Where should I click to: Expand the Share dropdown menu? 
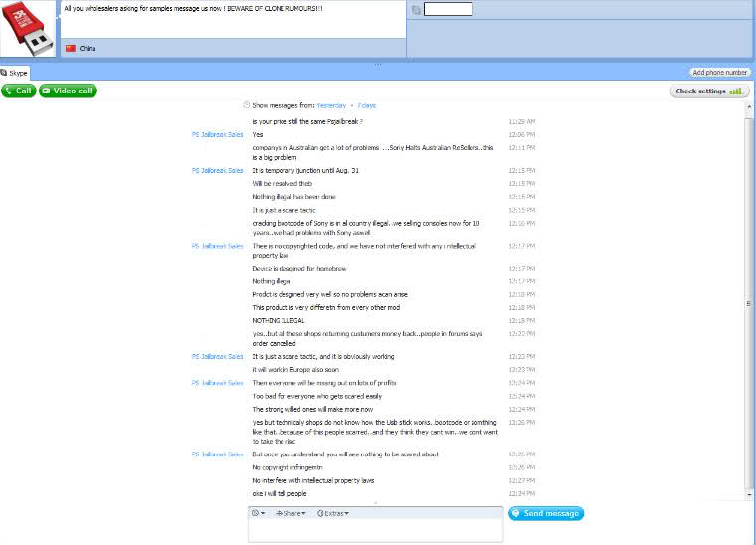pos(292,513)
